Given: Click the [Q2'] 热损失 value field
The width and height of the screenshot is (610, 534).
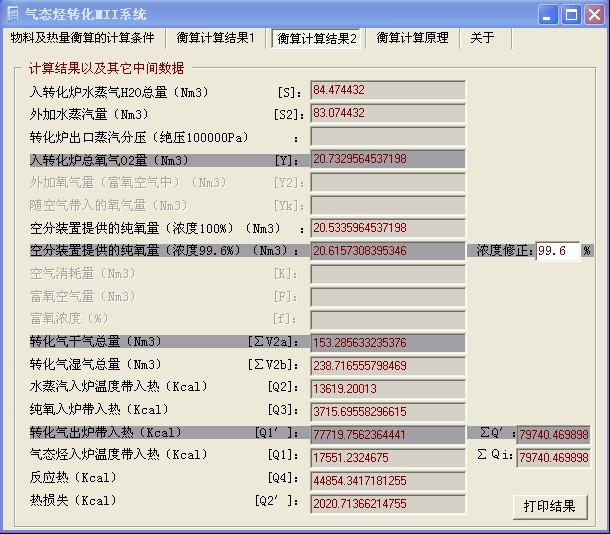Looking at the screenshot, I should [387, 503].
